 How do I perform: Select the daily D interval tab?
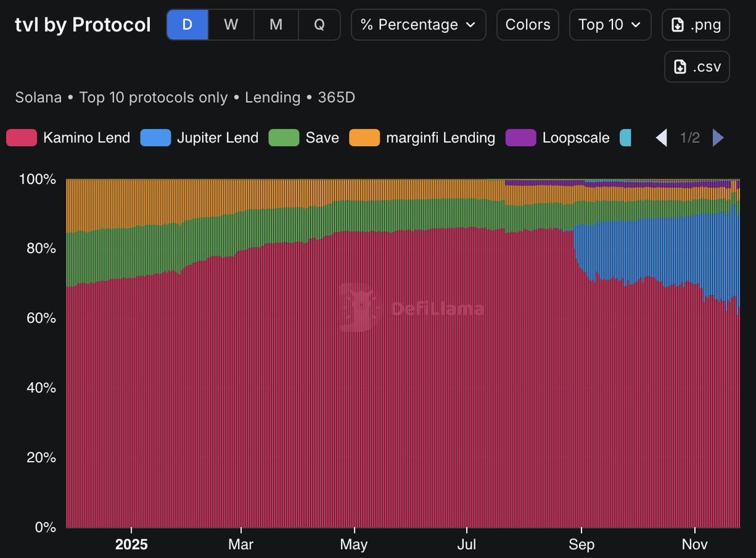pos(187,25)
